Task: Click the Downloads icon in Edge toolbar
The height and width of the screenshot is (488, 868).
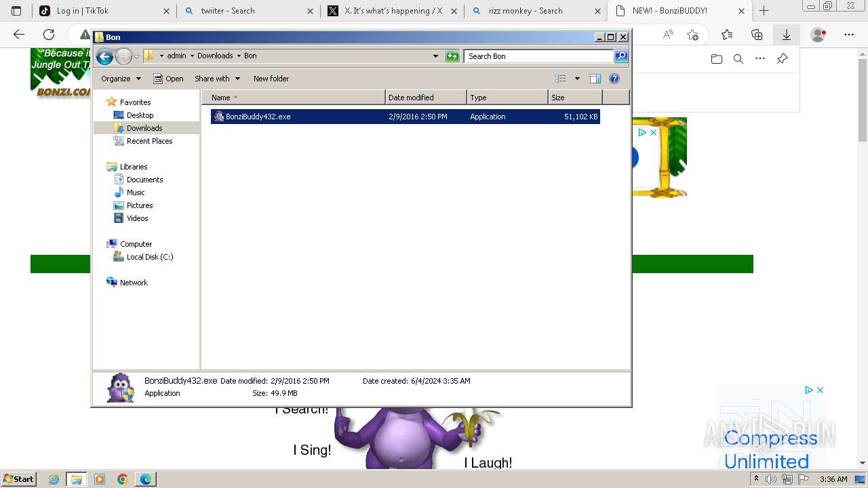Action: pyautogui.click(x=787, y=35)
